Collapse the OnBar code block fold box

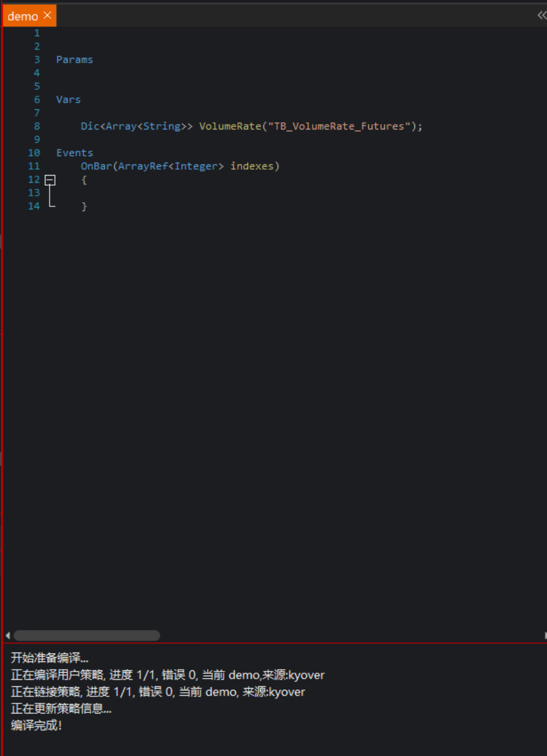coord(50,180)
